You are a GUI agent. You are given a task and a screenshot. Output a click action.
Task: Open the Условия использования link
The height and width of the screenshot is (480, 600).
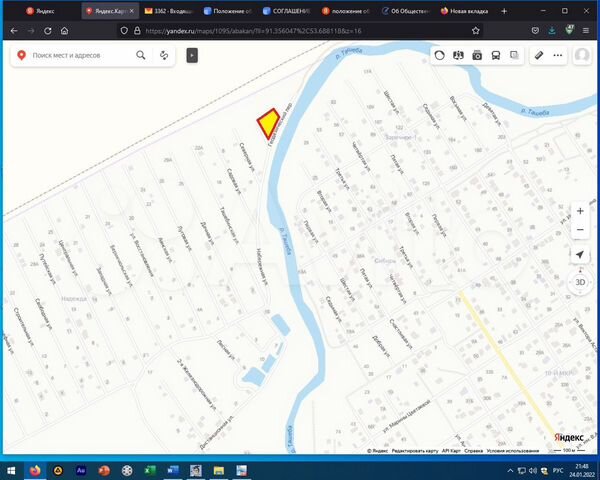tap(513, 450)
